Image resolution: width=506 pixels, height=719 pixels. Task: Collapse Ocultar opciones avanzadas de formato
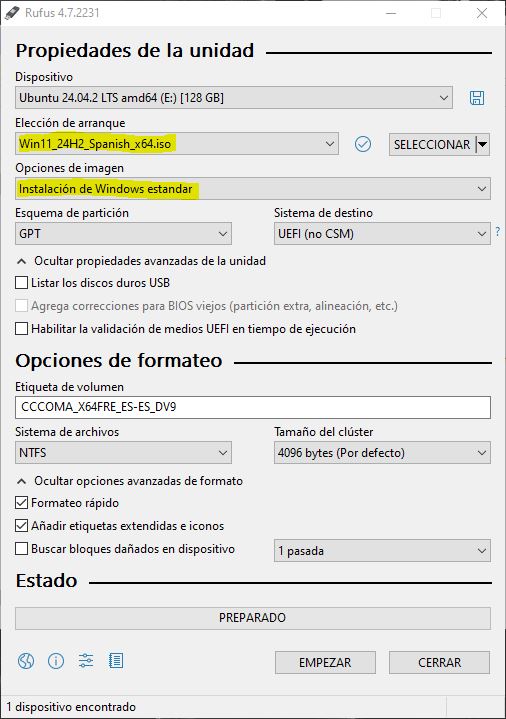point(130,481)
